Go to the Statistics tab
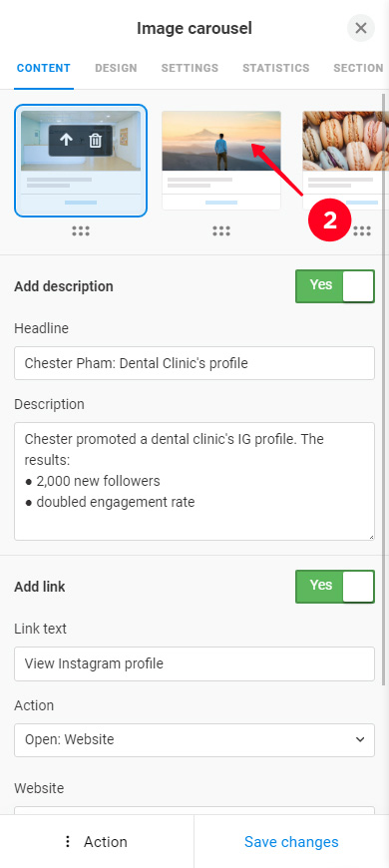Viewport: 389px width, 868px height. tap(275, 68)
